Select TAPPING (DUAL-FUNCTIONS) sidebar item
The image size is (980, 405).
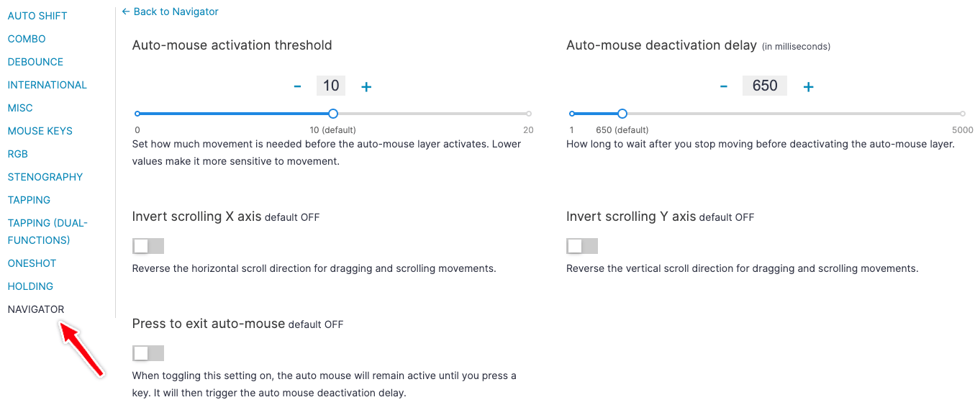(47, 232)
